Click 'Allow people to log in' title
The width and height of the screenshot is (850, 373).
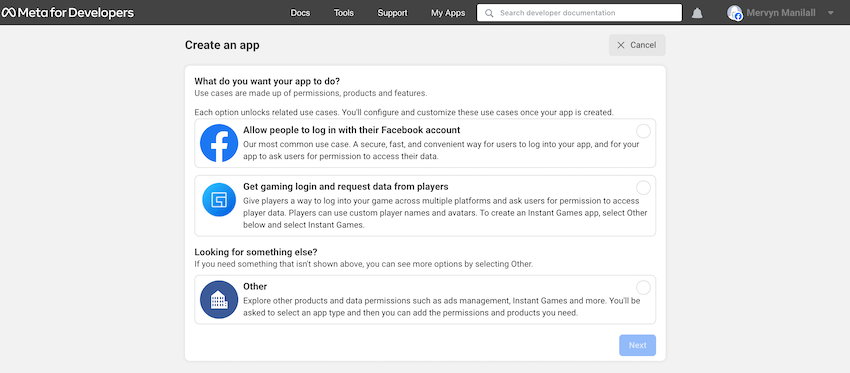pos(351,130)
